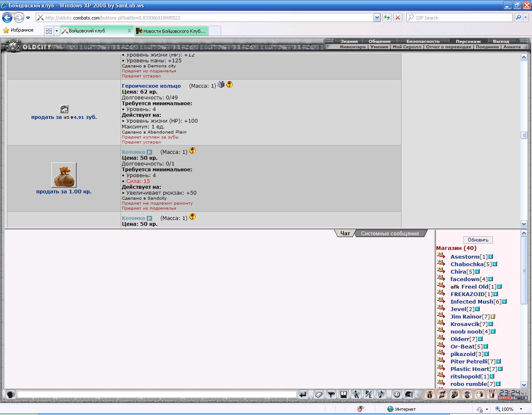Click the pink info bag icon
Screen dimensions: 532x415
click(x=430, y=394)
